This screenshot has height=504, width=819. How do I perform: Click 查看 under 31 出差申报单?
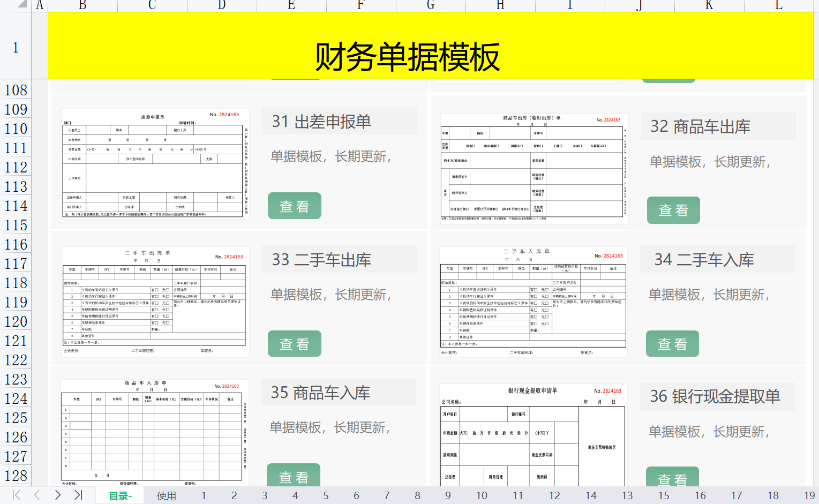pyautogui.click(x=294, y=206)
